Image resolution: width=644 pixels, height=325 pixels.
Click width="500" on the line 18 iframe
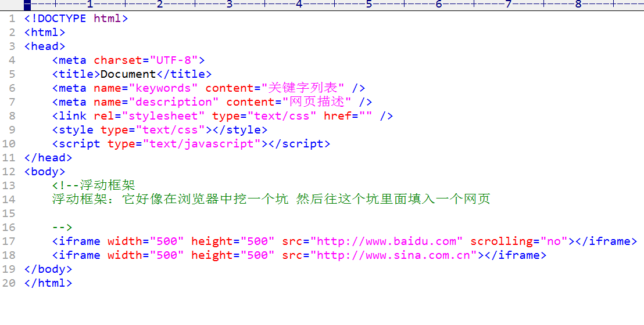pyautogui.click(x=146, y=255)
